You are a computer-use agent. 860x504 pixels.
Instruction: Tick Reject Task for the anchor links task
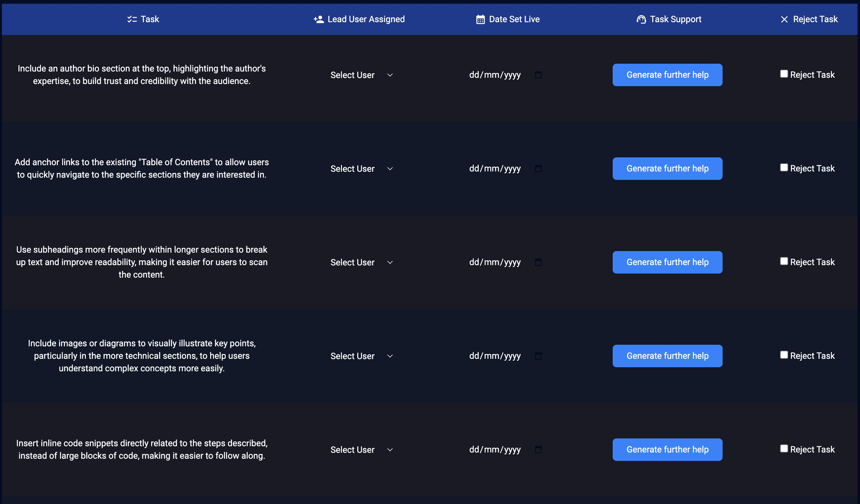783,168
